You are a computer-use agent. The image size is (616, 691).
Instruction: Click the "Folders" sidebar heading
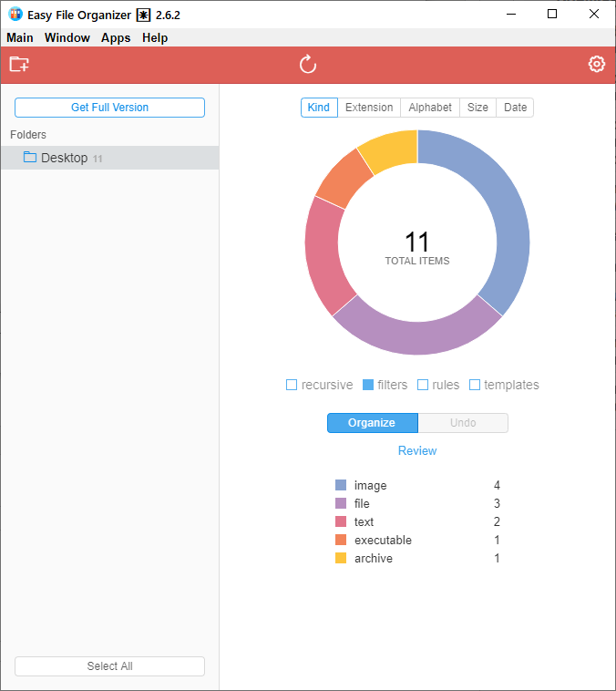(28, 134)
